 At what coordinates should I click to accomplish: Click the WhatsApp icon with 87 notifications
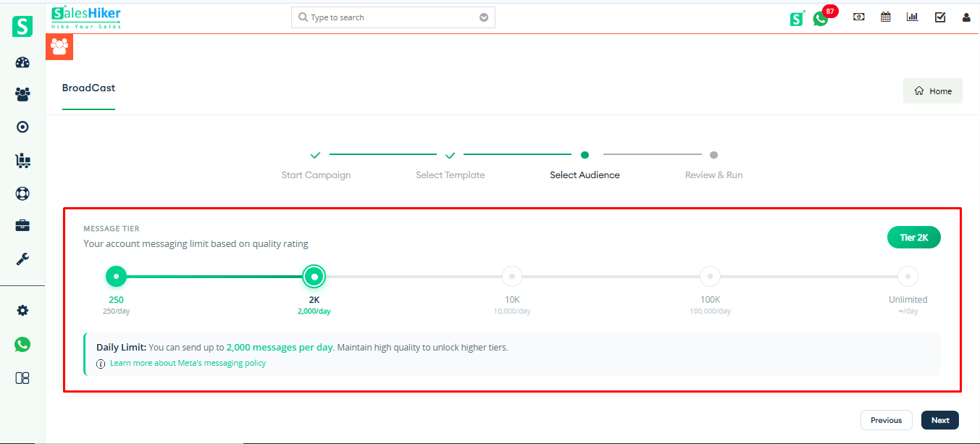821,18
